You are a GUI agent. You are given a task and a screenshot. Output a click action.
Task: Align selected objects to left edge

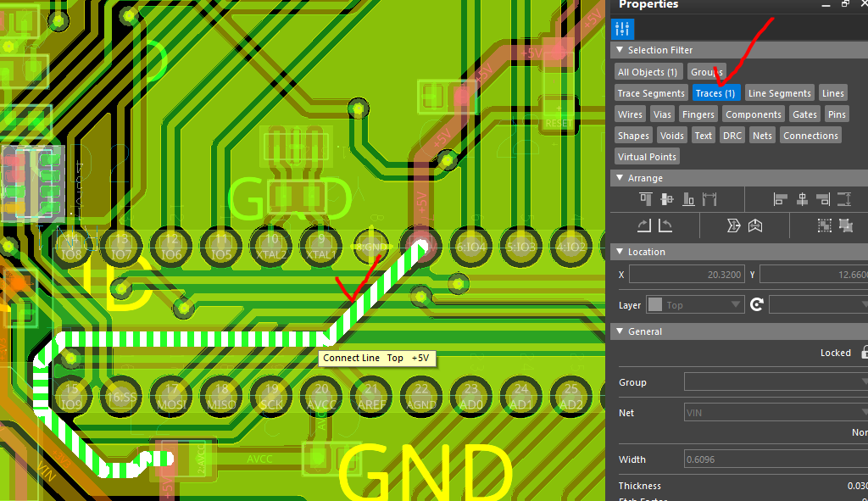click(x=781, y=199)
